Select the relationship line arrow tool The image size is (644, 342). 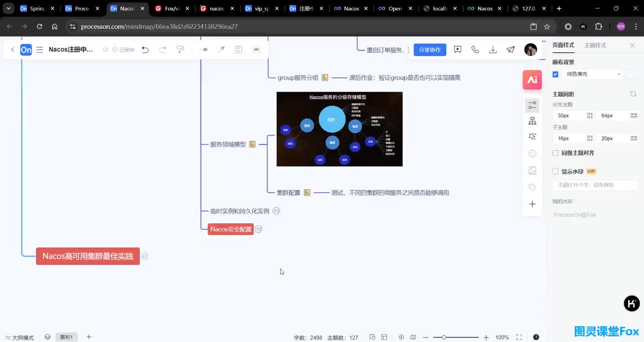[221, 50]
